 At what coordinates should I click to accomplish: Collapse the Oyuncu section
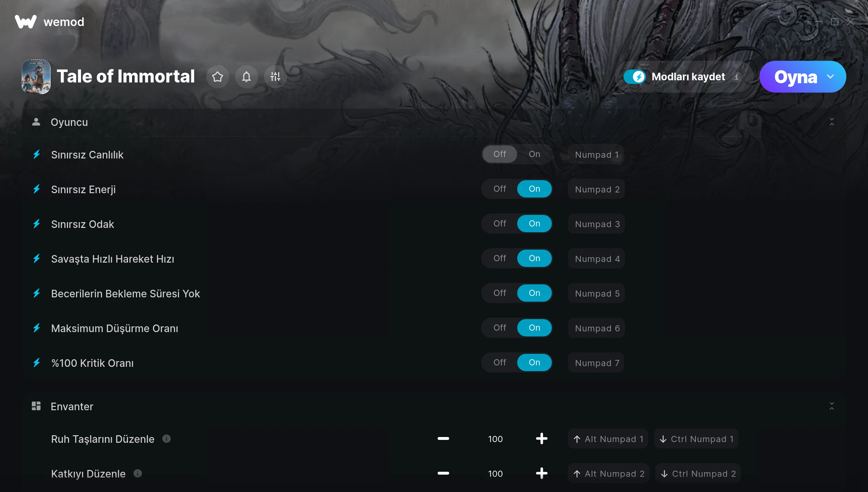(832, 122)
